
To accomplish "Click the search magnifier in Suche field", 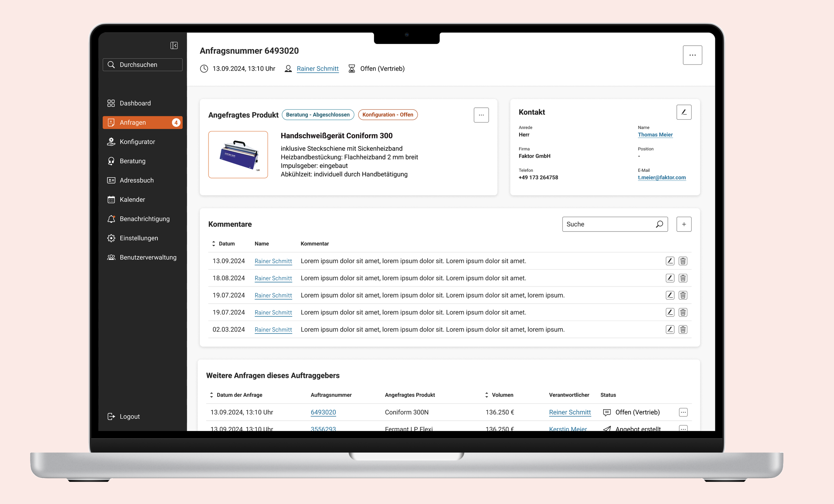I will pos(659,224).
